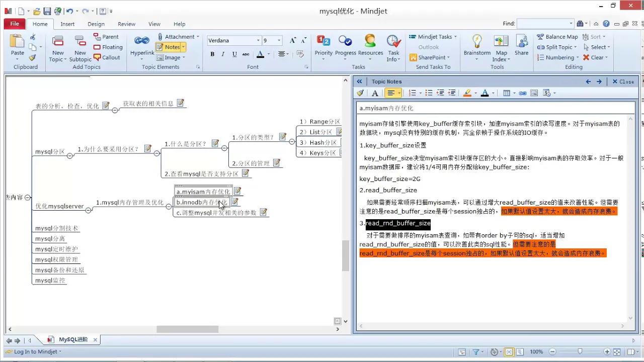Toggle italic formatting in ribbon
This screenshot has height=362, width=644.
[x=223, y=54]
